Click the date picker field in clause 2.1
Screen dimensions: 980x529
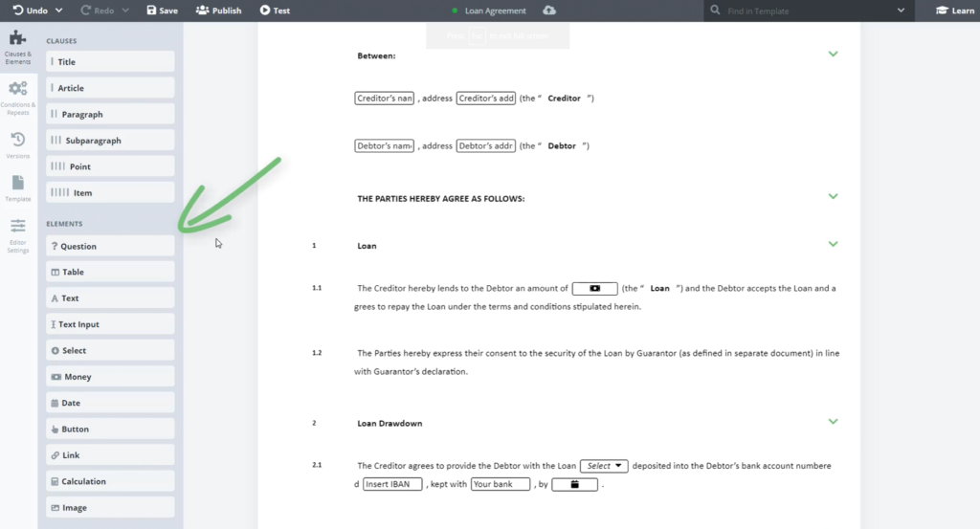click(x=574, y=485)
